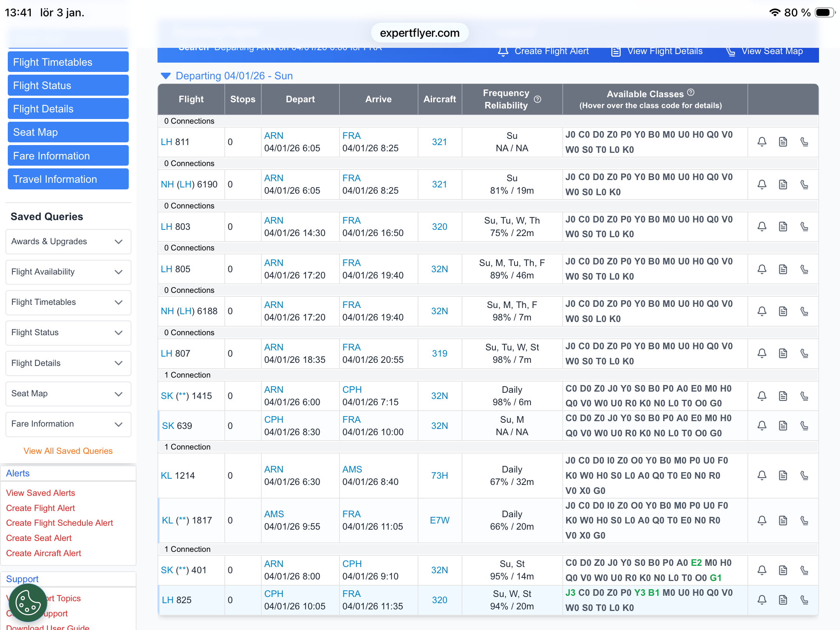Open the cookie preferences icon

(28, 603)
